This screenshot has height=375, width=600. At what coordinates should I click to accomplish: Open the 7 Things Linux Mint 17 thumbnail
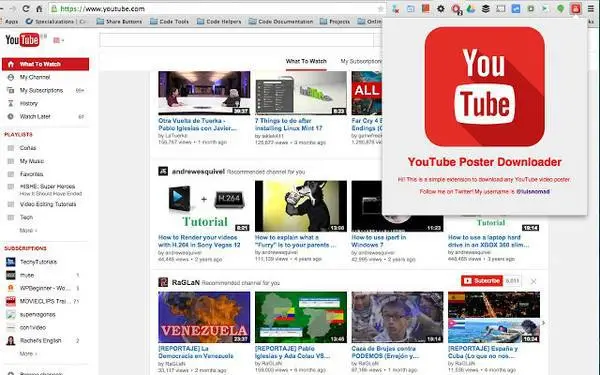click(x=301, y=93)
